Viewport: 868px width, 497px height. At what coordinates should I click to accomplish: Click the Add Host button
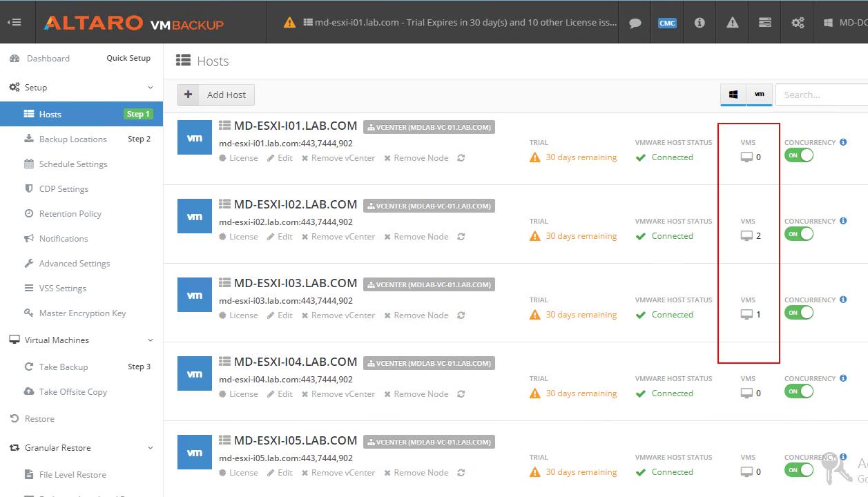pos(216,95)
